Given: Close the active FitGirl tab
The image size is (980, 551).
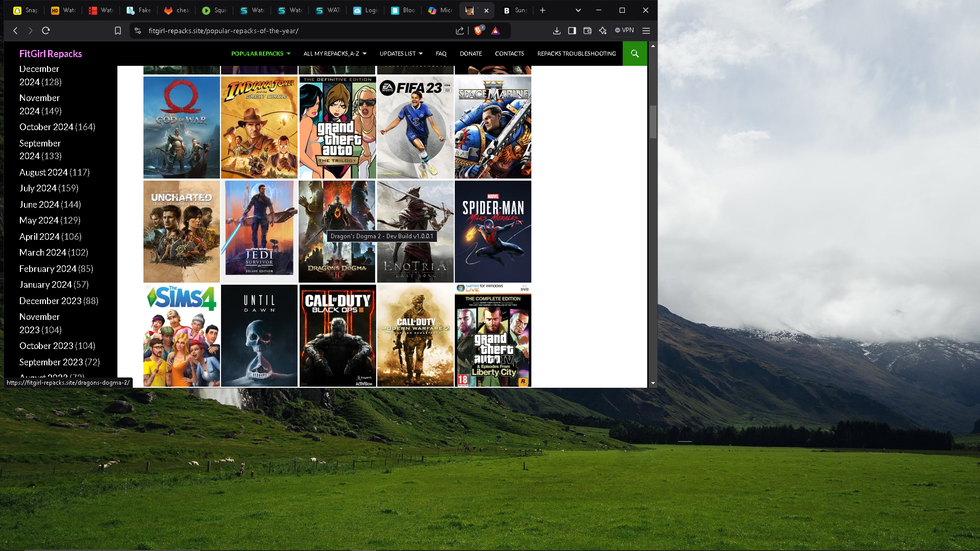Looking at the screenshot, I should point(486,10).
